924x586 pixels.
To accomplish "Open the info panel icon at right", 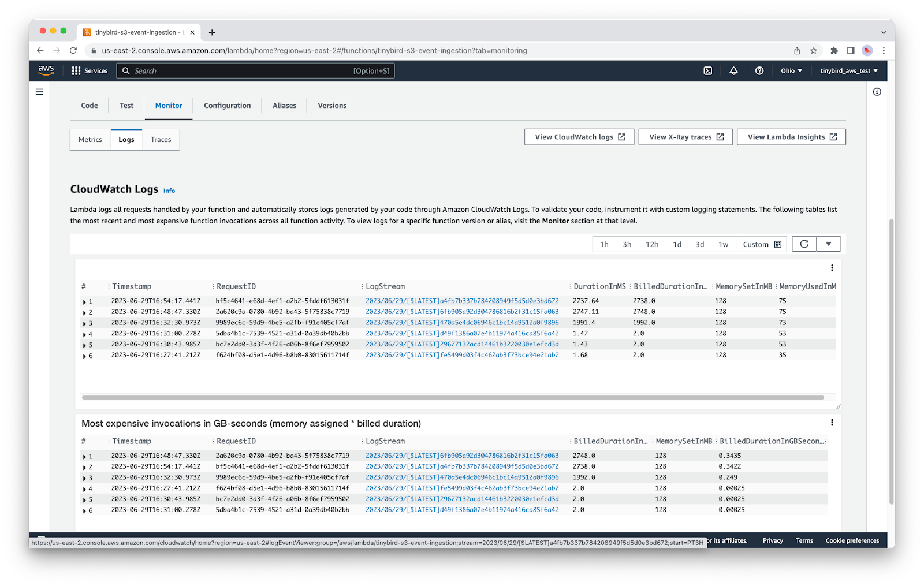I will 877,92.
